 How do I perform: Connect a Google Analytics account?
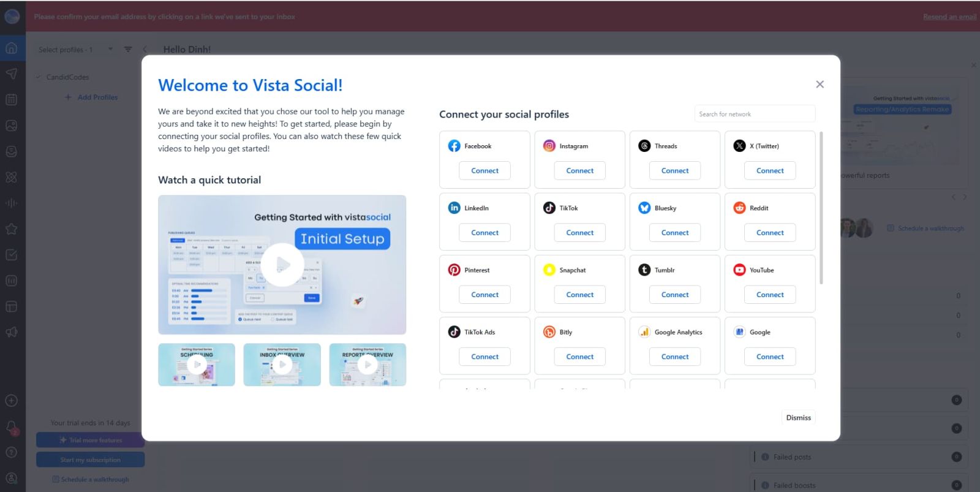coord(675,357)
